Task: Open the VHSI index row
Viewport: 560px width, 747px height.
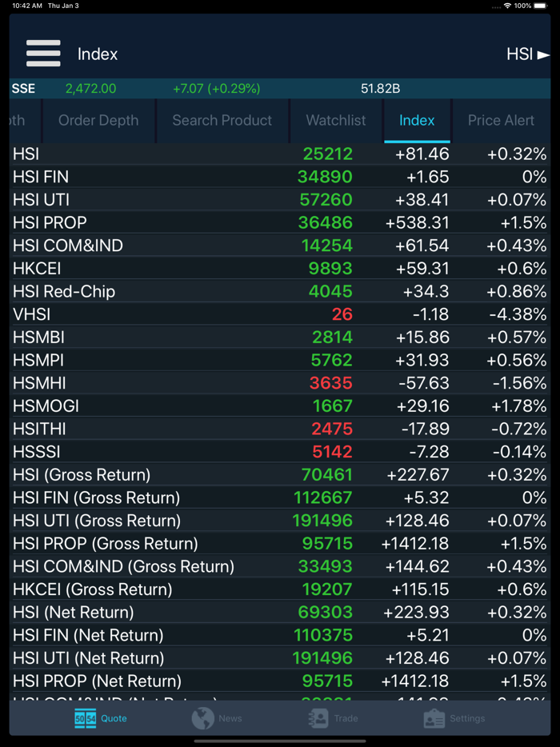Action: click(x=280, y=314)
